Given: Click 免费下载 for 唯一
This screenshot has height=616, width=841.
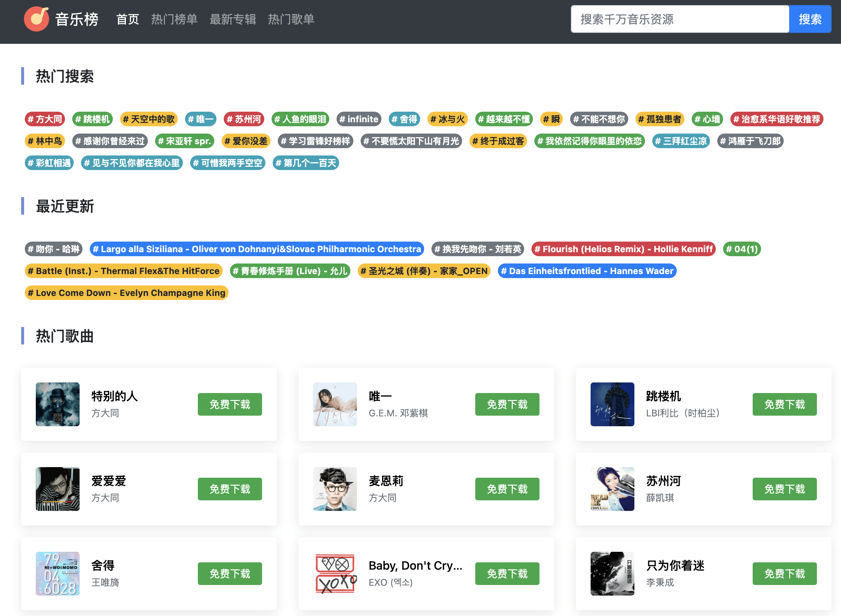Looking at the screenshot, I should [x=507, y=404].
